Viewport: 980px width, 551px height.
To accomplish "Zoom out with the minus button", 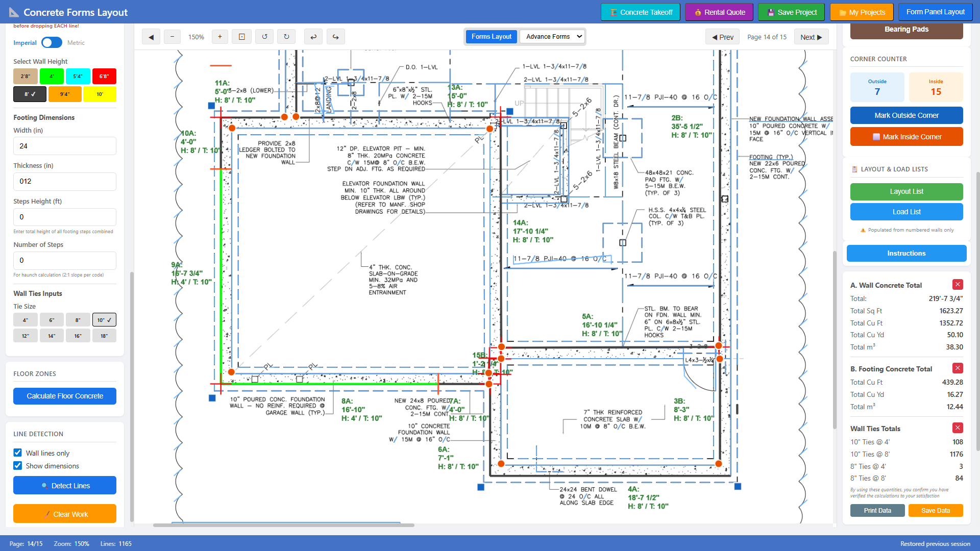I will click(172, 37).
